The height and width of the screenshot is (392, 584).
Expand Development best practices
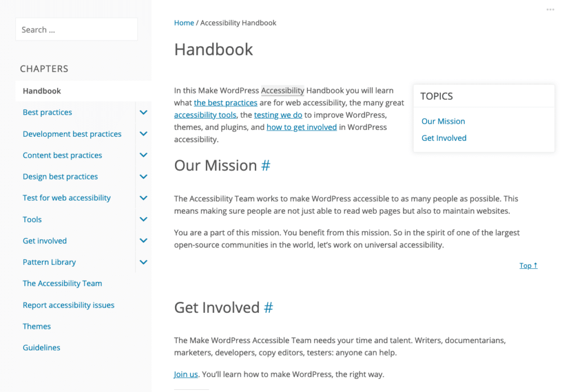coord(143,133)
